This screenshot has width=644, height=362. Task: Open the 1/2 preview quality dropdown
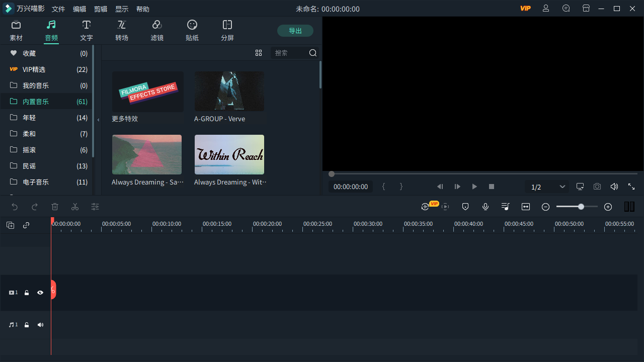click(x=547, y=187)
